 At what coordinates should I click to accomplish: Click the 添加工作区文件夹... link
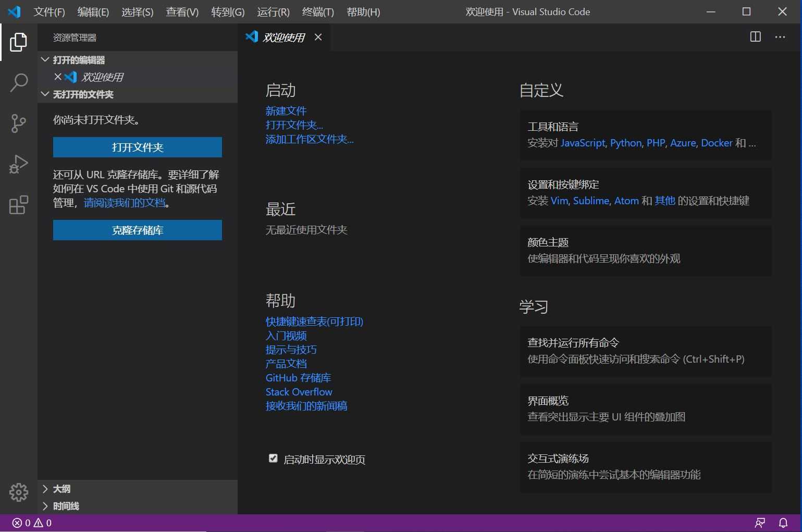310,139
